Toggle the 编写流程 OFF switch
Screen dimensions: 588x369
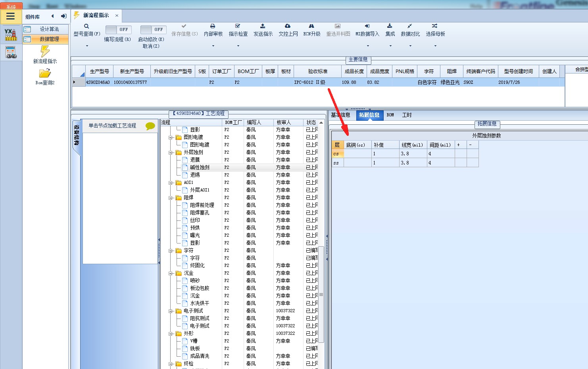tap(118, 29)
